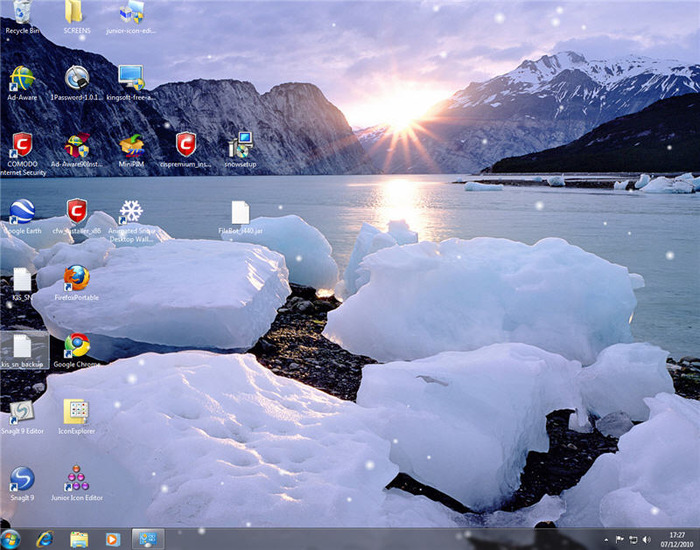The height and width of the screenshot is (550, 700).
Task: Select the Ad-Aware shortcut icon
Action: coord(22,78)
